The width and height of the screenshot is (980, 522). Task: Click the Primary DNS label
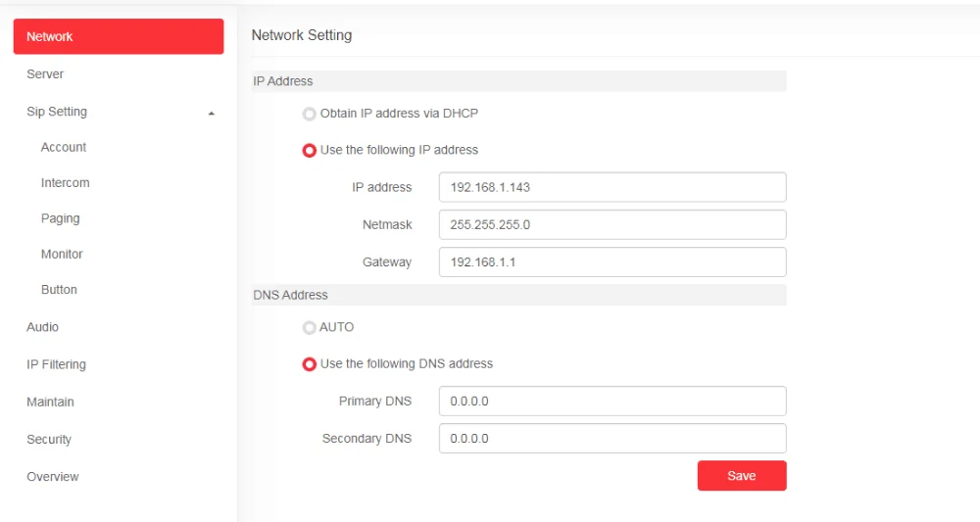click(375, 401)
